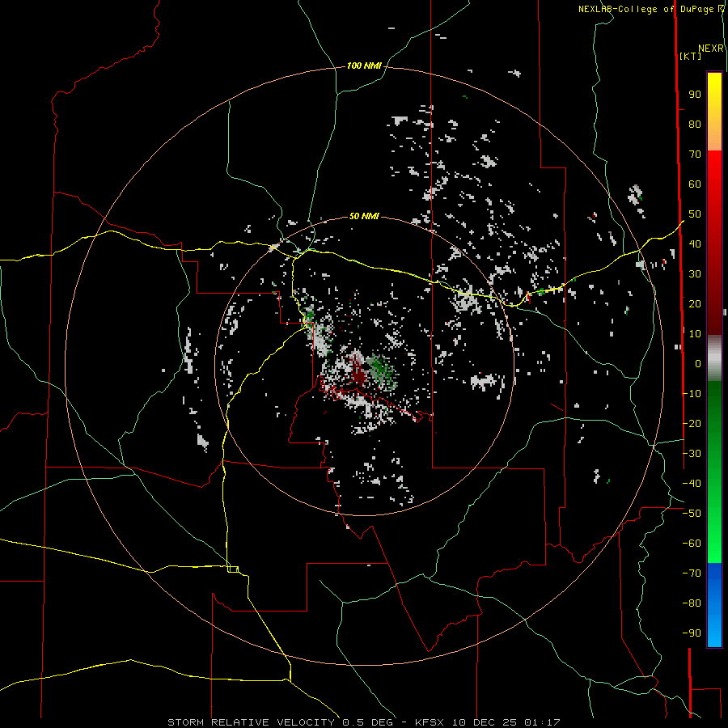The image size is (728, 728).
Task: Click the 100 NMI range ring label
Action: (363, 66)
